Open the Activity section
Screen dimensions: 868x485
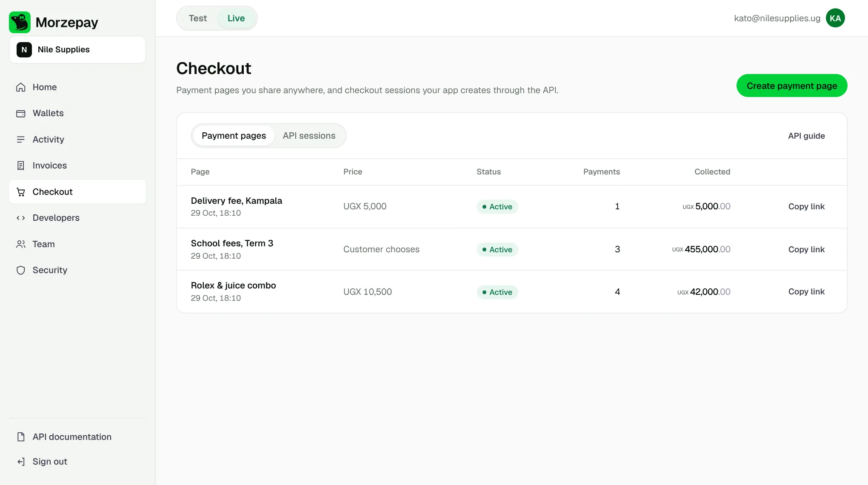pyautogui.click(x=77, y=140)
